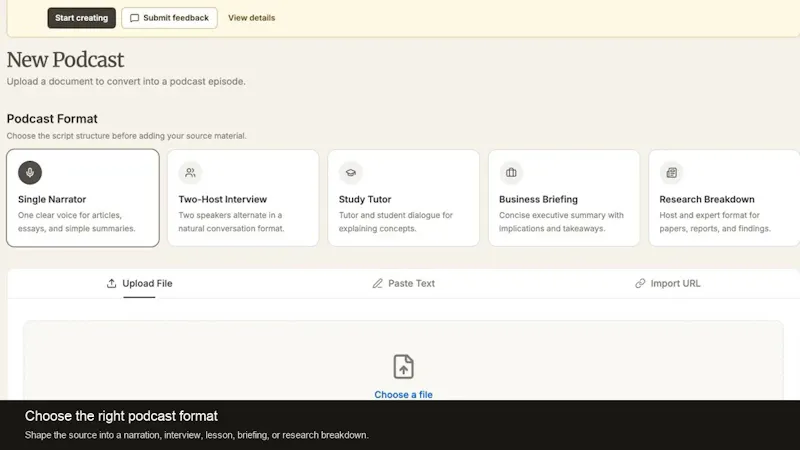Choose the Two-Host Interview format title
This screenshot has height=450, width=800.
click(222, 199)
